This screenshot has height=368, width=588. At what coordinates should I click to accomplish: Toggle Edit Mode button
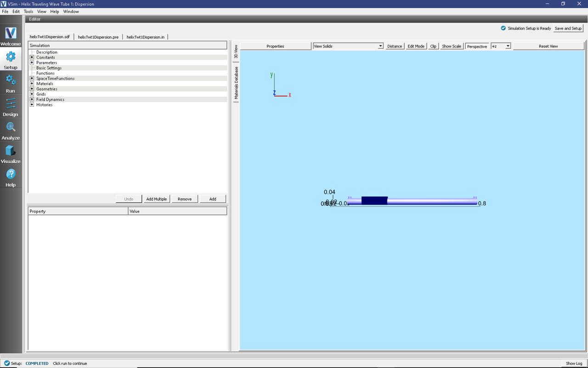tap(416, 46)
